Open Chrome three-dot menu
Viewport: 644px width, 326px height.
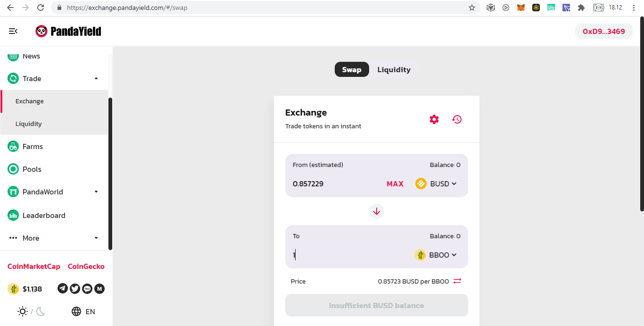634,8
